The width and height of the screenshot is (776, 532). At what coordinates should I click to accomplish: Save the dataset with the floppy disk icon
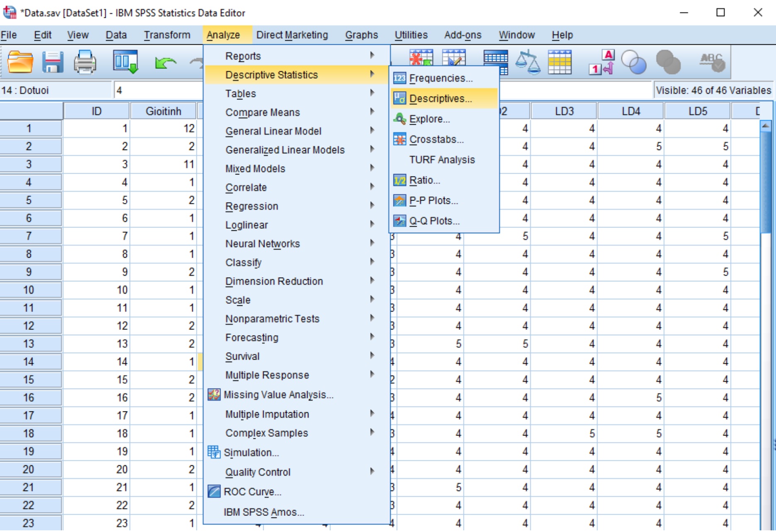point(53,62)
